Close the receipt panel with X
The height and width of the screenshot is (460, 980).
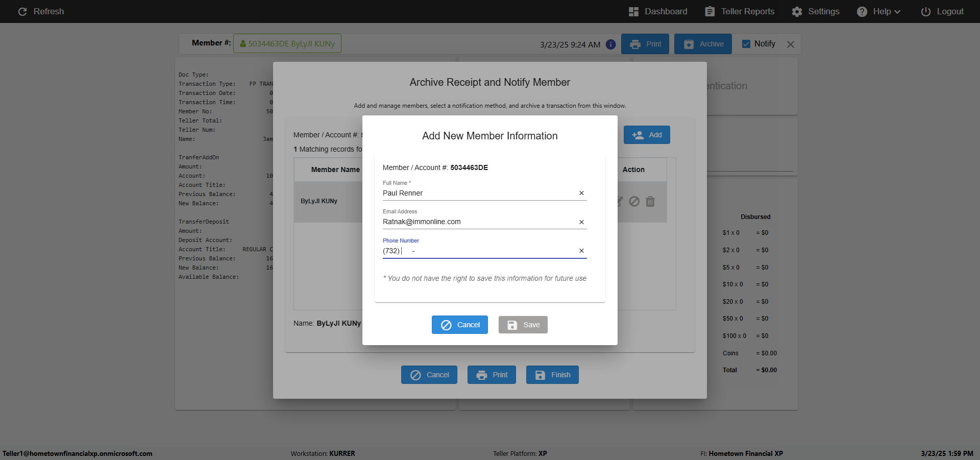pyautogui.click(x=791, y=44)
